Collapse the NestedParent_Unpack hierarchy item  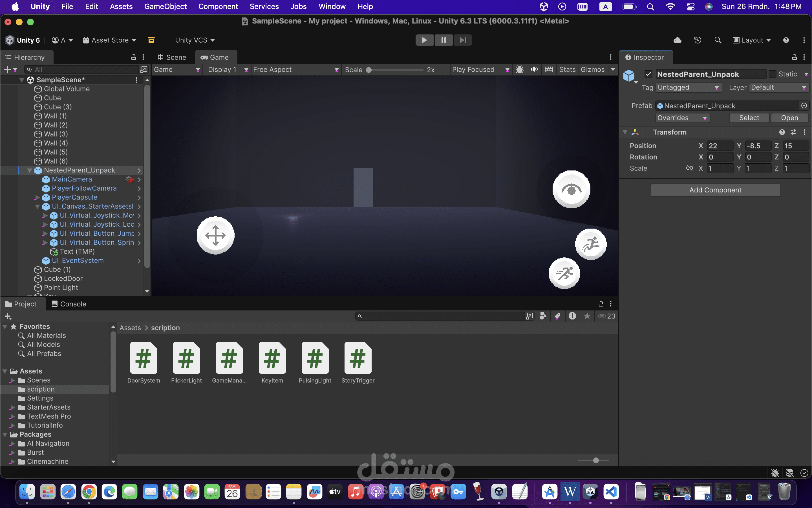point(30,170)
